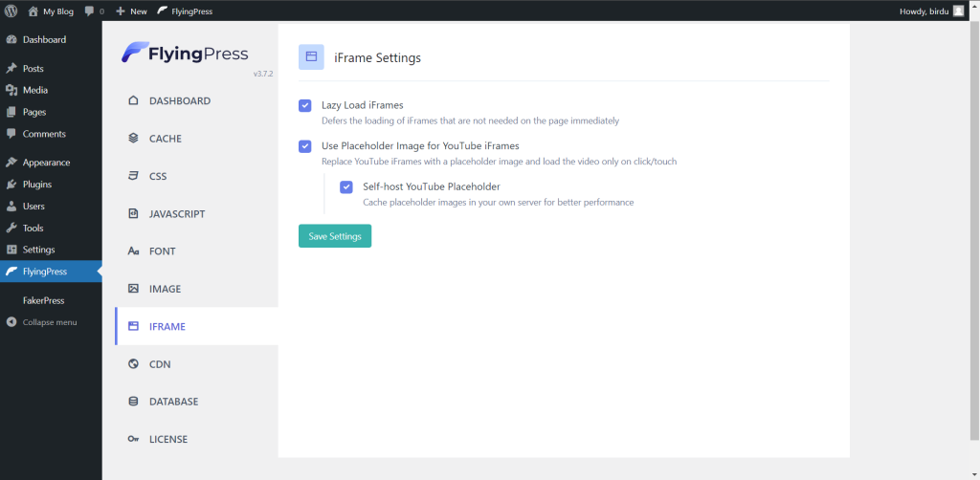Click Collapse menu text
The width and height of the screenshot is (980, 480).
[50, 322]
